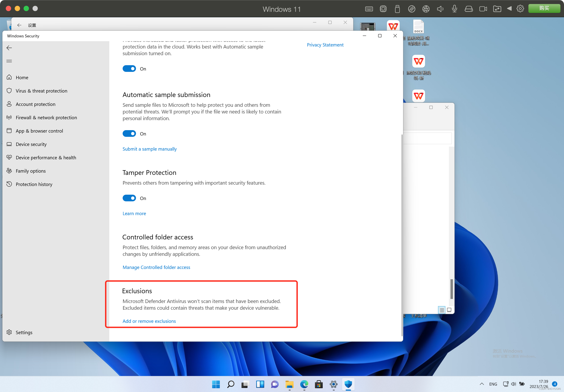Click ENG input language indicator
Screen dimensions: 564x392
point(493,384)
